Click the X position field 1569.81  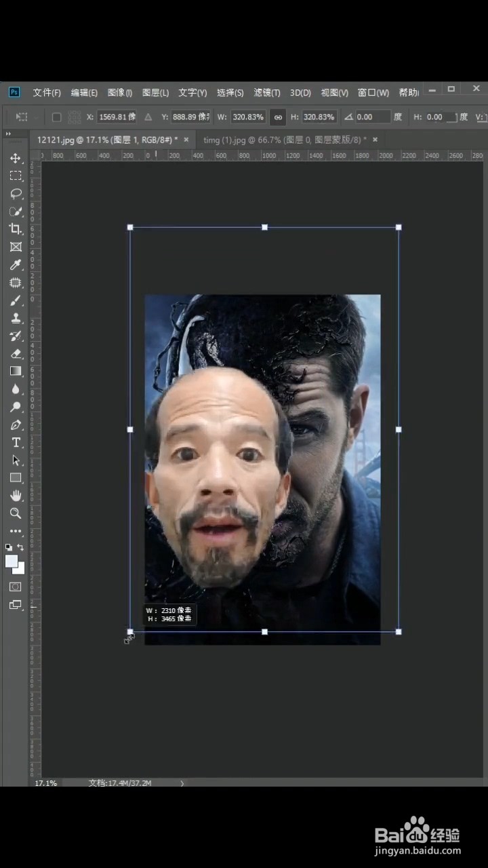click(117, 117)
